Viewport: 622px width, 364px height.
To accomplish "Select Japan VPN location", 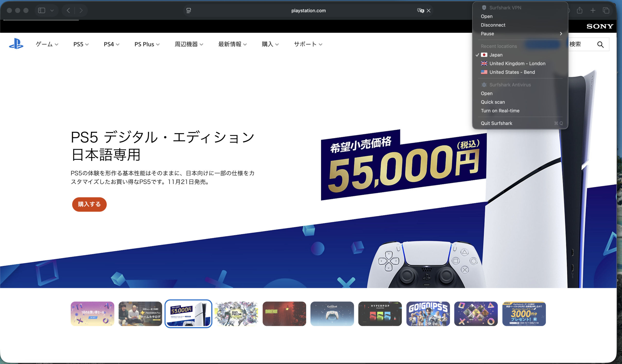I will [520, 55].
